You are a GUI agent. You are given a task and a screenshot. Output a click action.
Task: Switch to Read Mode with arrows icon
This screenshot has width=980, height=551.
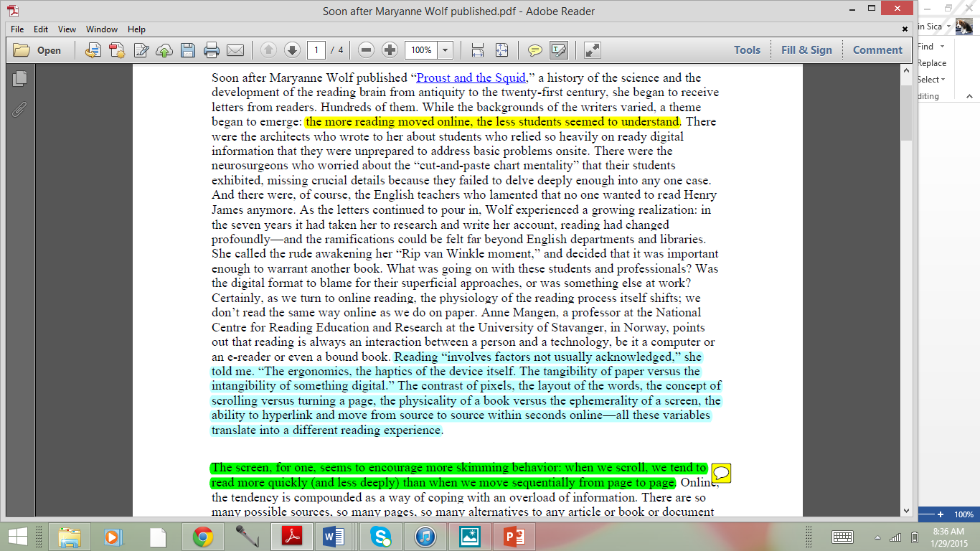coord(593,50)
